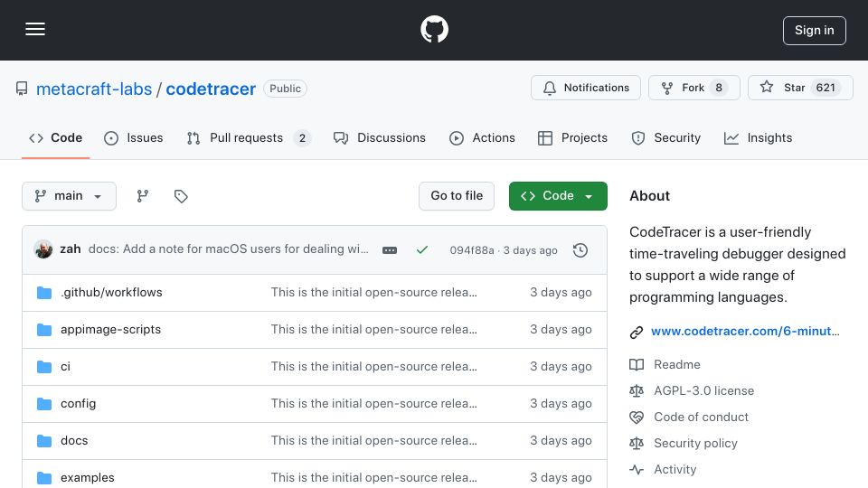View branches via the branch icon
The image size is (868, 488).
point(143,196)
